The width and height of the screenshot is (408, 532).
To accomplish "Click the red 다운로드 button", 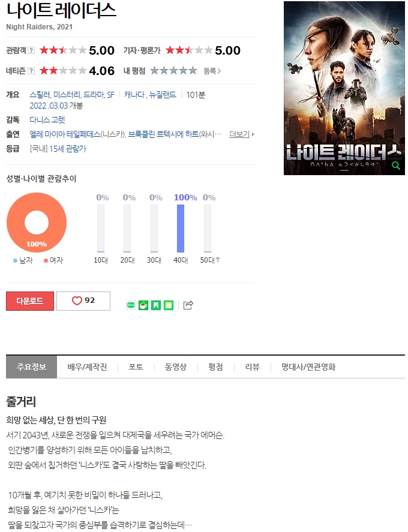I will click(x=30, y=301).
